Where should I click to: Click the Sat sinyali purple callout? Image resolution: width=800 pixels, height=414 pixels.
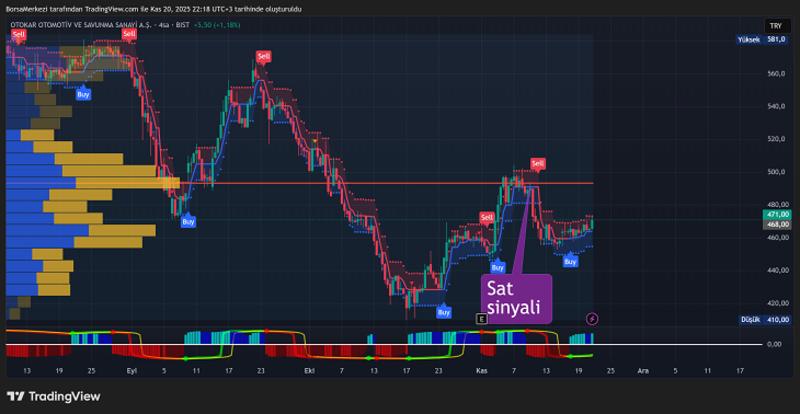516,299
